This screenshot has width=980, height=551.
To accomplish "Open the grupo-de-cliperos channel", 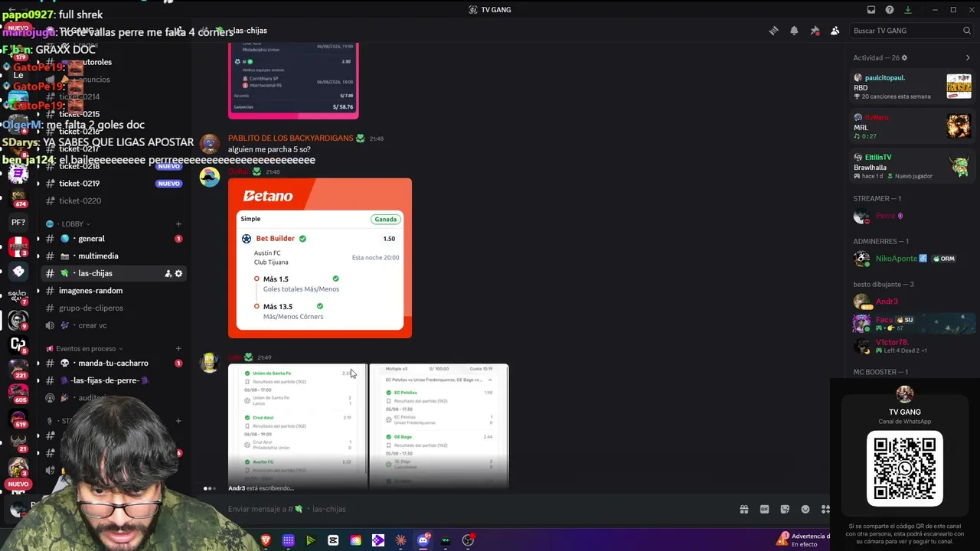I will (x=113, y=308).
